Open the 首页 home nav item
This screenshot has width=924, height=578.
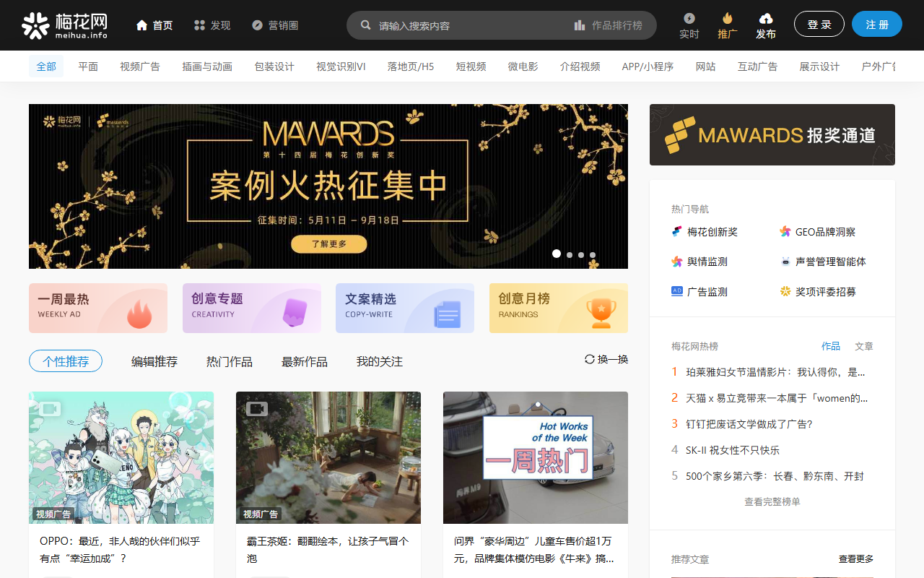[154, 25]
